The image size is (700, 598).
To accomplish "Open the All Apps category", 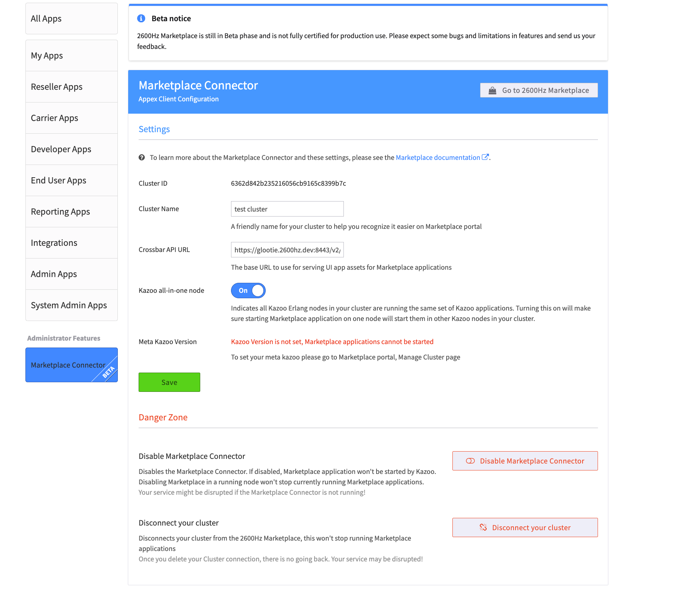I will click(x=72, y=18).
